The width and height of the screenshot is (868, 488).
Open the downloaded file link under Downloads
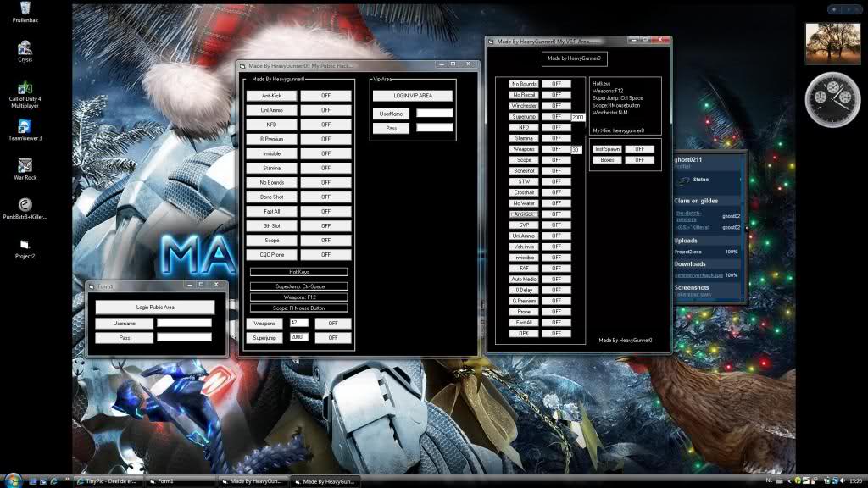[x=698, y=275]
